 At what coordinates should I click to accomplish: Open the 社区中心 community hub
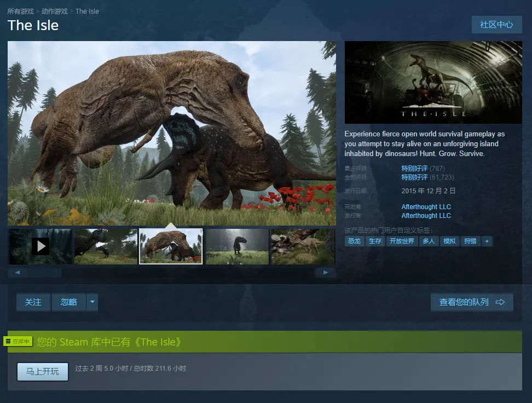pos(496,25)
